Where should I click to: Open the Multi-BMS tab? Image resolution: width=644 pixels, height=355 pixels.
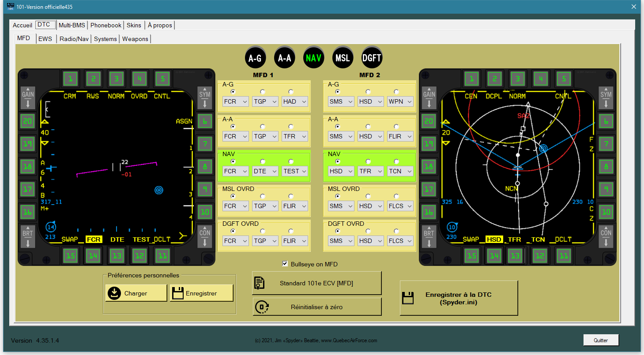click(72, 25)
